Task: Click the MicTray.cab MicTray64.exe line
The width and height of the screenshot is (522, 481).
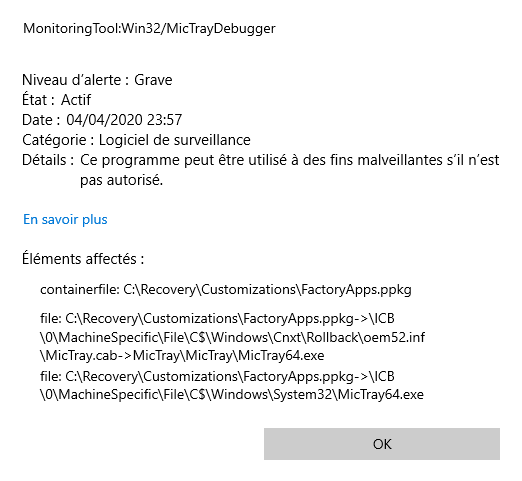Action: [x=182, y=356]
